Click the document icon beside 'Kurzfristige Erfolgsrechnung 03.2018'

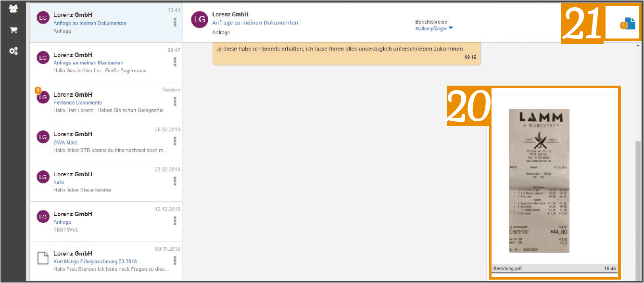pyautogui.click(x=43, y=257)
